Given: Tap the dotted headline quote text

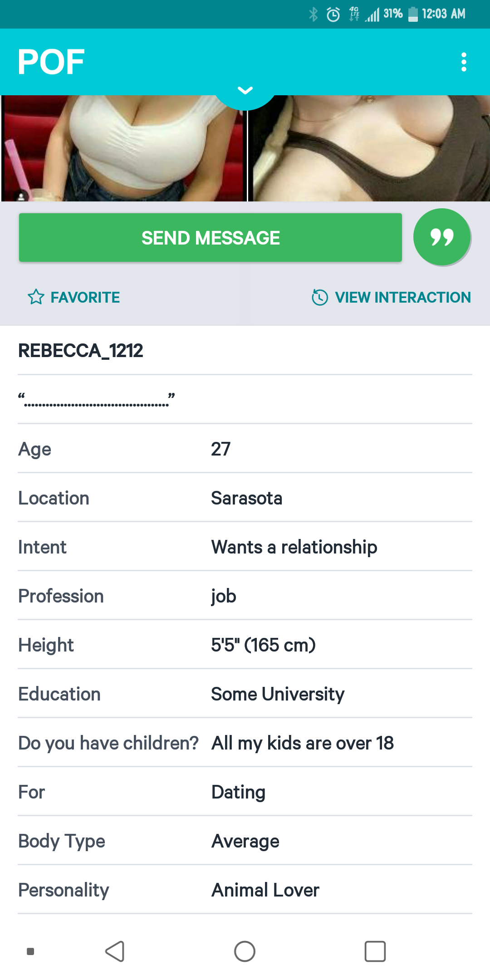Looking at the screenshot, I should click(96, 400).
